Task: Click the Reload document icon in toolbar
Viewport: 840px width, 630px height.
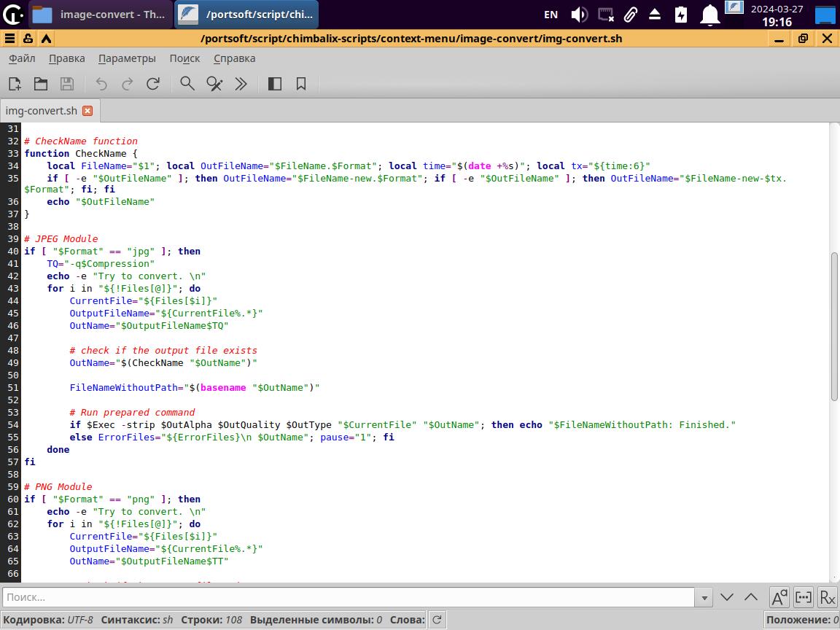Action: (x=153, y=84)
